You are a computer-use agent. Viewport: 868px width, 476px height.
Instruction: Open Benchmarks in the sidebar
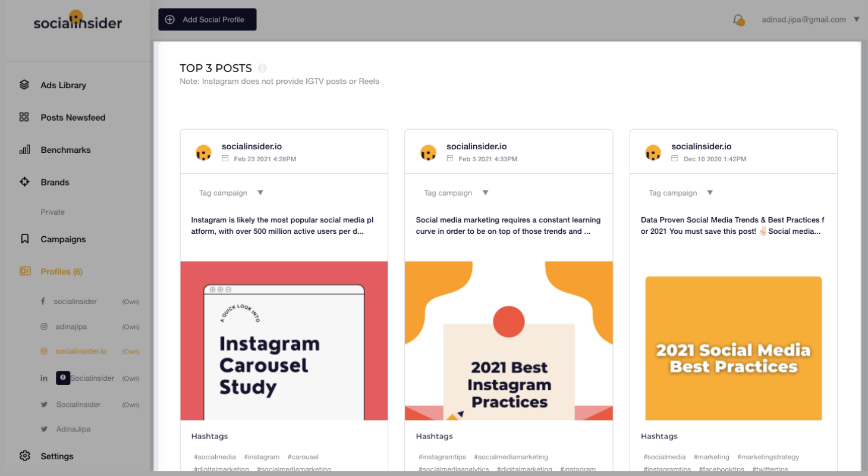65,150
